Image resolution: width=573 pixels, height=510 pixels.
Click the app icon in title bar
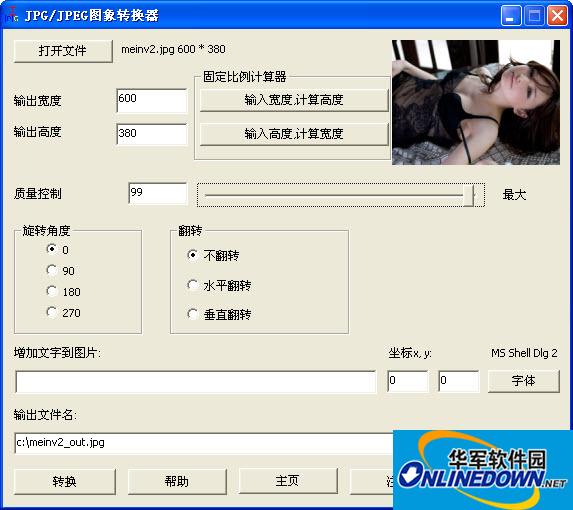coord(12,14)
